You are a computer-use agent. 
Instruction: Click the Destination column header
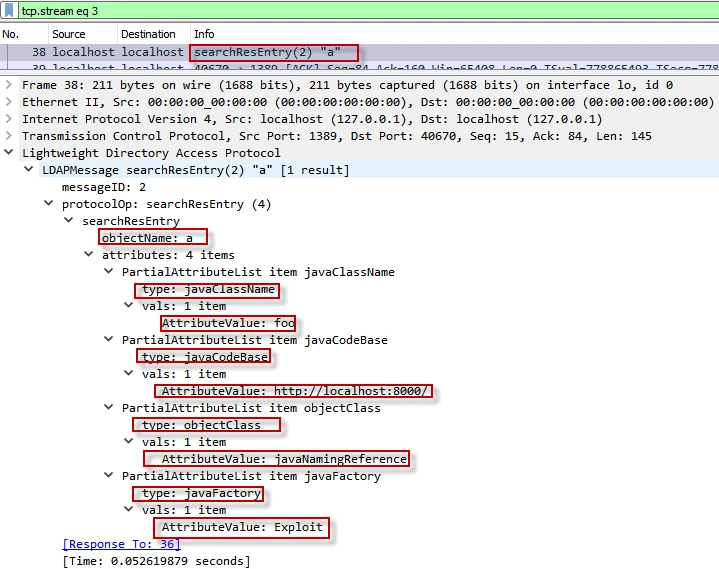pos(148,34)
